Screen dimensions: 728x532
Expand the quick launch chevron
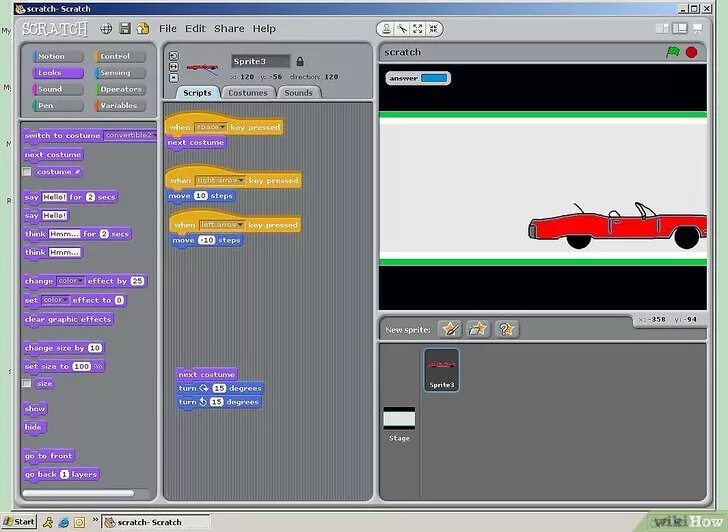tap(95, 519)
